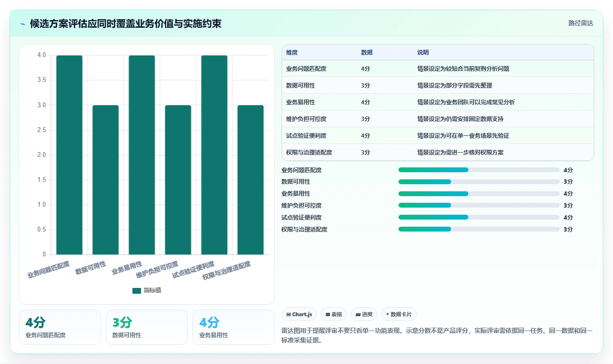Open the 4分 业务问题匹配度 data card

coord(60,327)
